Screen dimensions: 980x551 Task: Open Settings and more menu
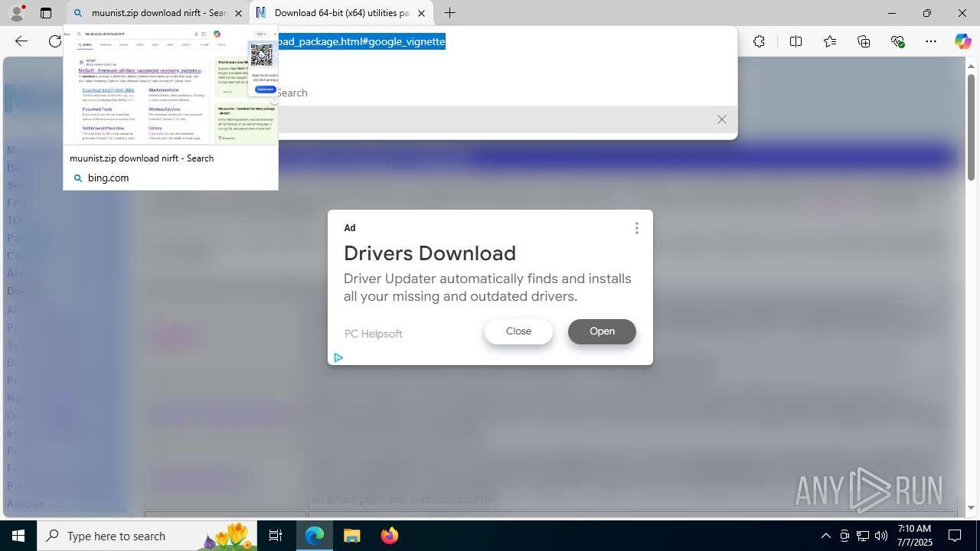(x=931, y=41)
